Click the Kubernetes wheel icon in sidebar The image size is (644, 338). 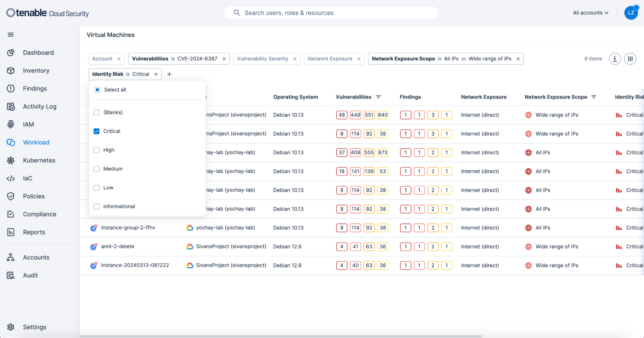11,160
